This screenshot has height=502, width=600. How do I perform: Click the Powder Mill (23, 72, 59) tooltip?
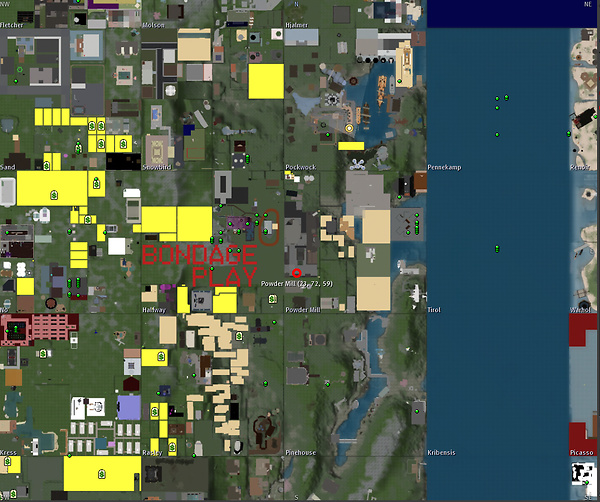[x=297, y=284]
